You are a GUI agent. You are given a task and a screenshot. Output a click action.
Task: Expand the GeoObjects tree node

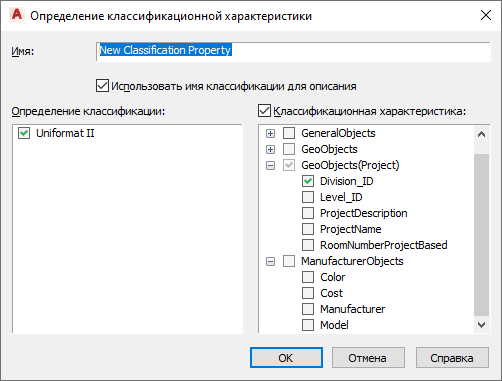(270, 150)
